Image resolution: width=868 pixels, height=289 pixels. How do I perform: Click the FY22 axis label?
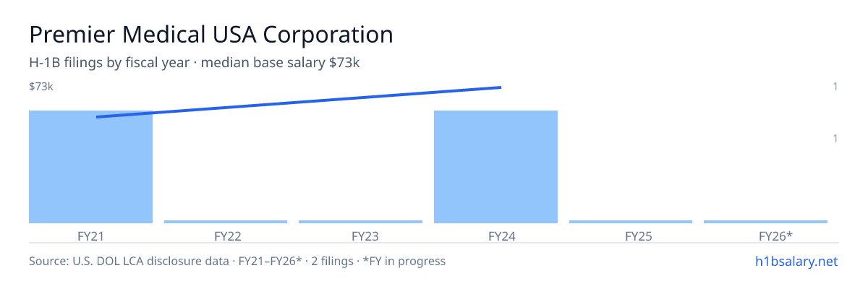[x=227, y=236]
